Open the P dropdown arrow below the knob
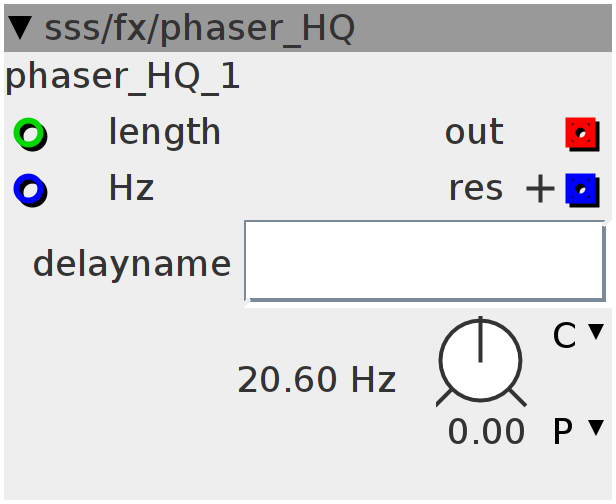Screen dimensions: 616x504 point(596,427)
